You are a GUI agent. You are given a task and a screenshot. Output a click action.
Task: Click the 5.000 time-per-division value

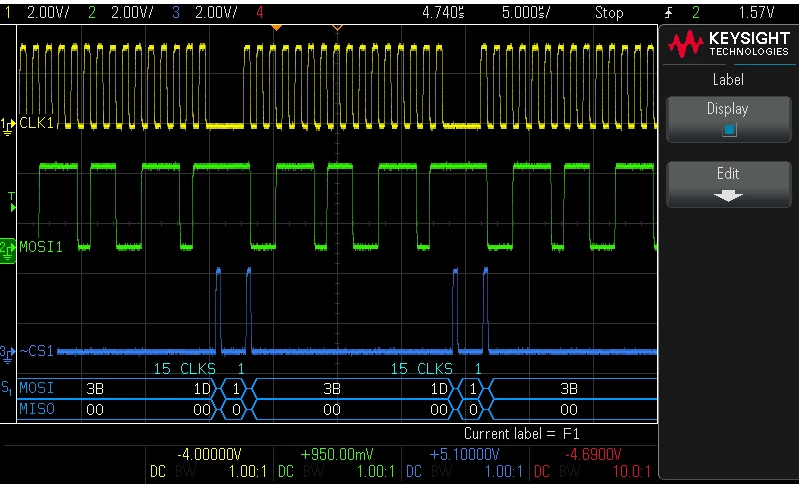click(526, 13)
